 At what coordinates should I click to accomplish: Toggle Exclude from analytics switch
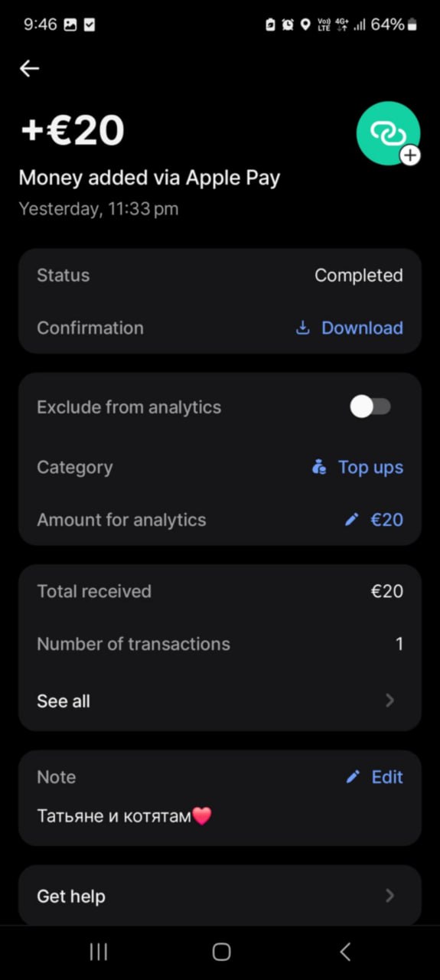tap(371, 407)
